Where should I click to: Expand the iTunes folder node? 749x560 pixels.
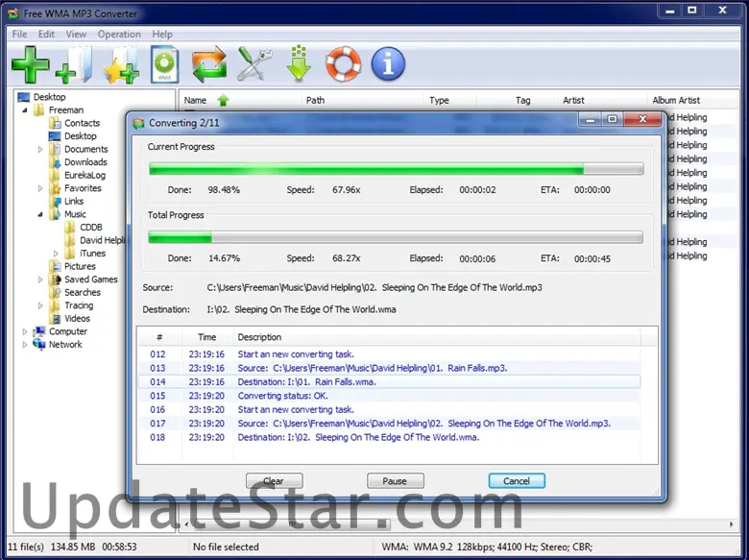click(56, 254)
